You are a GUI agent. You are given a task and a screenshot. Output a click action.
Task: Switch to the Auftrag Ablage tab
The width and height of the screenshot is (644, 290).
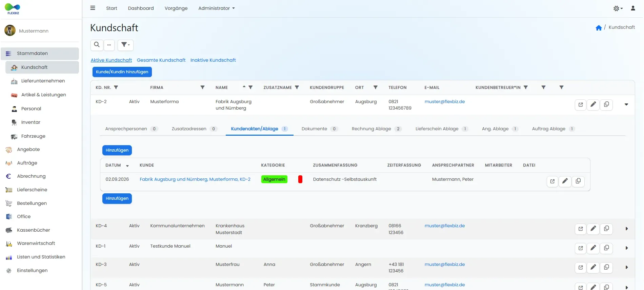point(554,129)
